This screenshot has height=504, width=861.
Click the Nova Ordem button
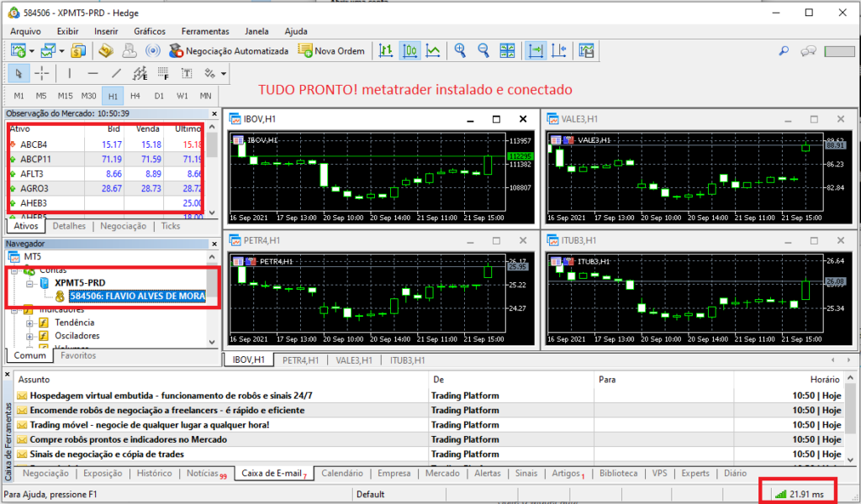[331, 50]
